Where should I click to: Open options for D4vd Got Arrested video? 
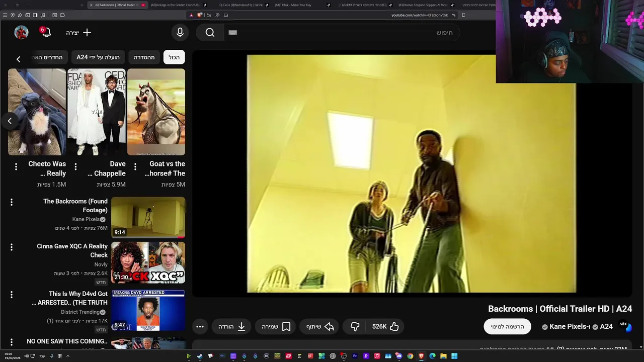[x=12, y=295]
